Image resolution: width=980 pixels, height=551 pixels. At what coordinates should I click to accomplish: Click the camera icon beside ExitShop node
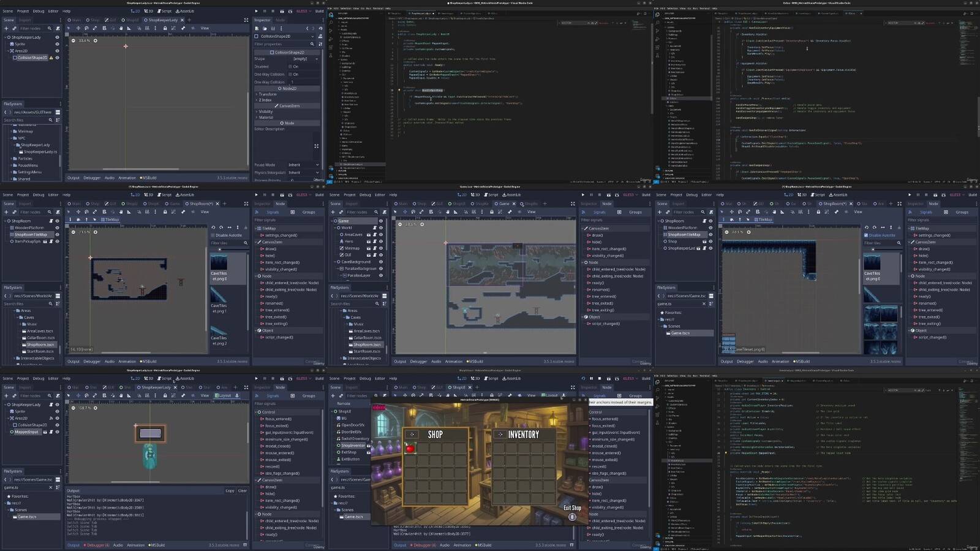pos(369,452)
